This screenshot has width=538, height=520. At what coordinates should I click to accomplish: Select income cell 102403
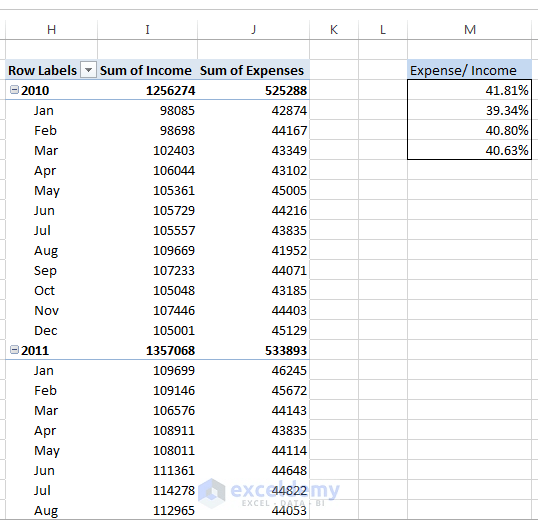(x=148, y=150)
